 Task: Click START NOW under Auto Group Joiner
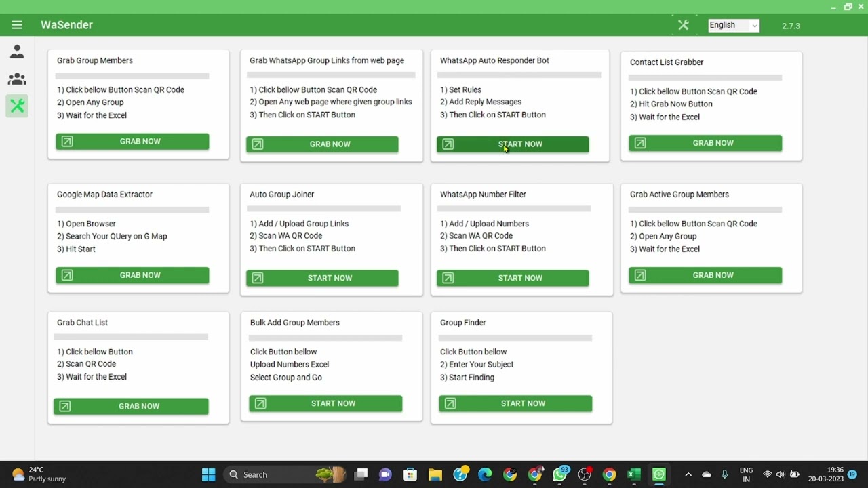(322, 278)
